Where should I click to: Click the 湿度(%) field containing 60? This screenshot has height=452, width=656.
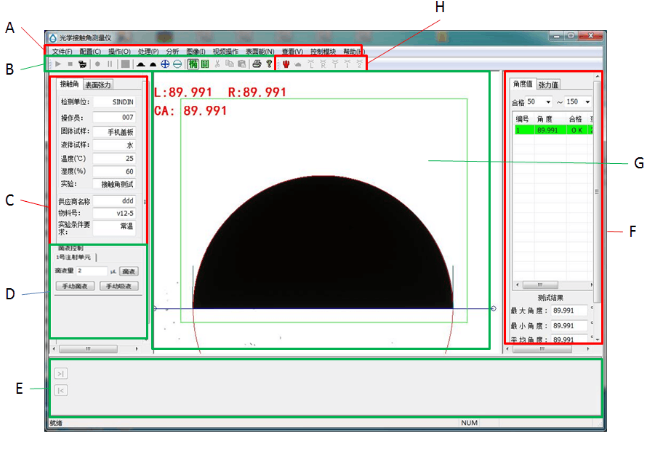pyautogui.click(x=114, y=171)
